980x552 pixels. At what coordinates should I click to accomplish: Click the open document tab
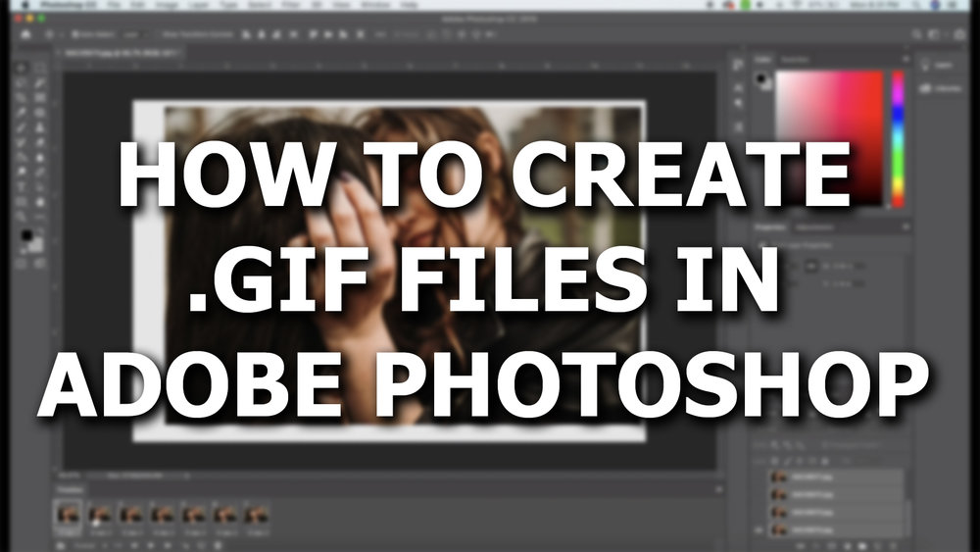coord(122,53)
